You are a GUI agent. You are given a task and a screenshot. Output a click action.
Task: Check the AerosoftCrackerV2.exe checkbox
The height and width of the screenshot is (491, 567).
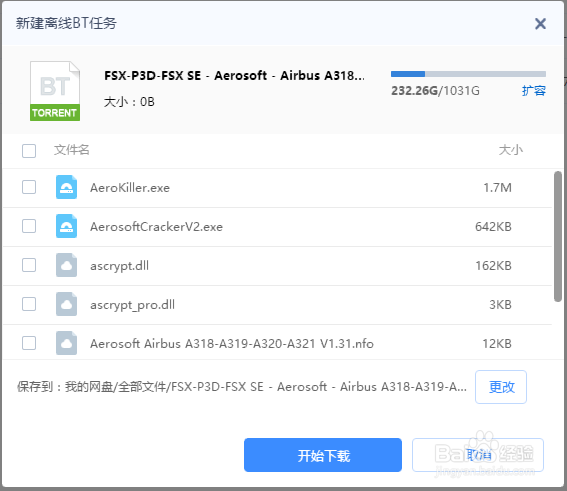click(29, 226)
